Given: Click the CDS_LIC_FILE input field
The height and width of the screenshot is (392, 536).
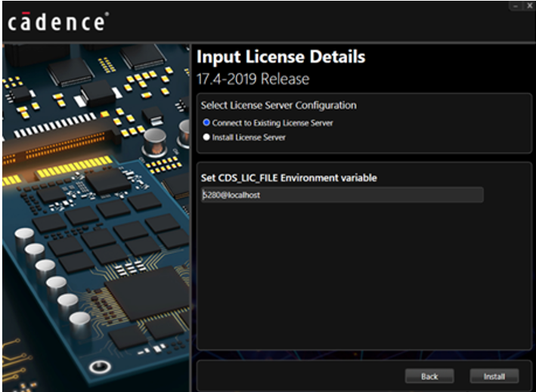Looking at the screenshot, I should 342,195.
